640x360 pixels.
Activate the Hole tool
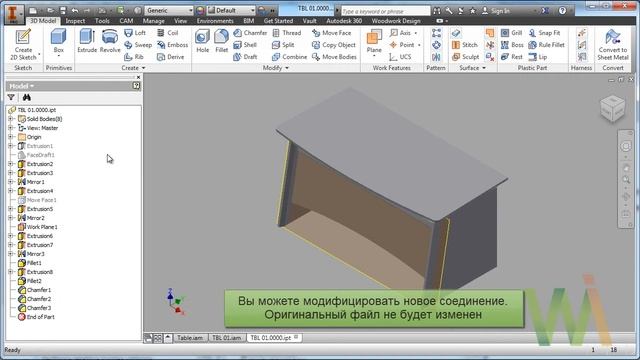[202, 41]
